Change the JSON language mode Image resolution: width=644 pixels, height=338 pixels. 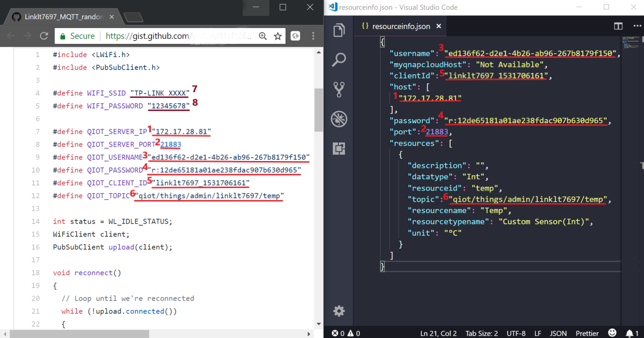558,333
